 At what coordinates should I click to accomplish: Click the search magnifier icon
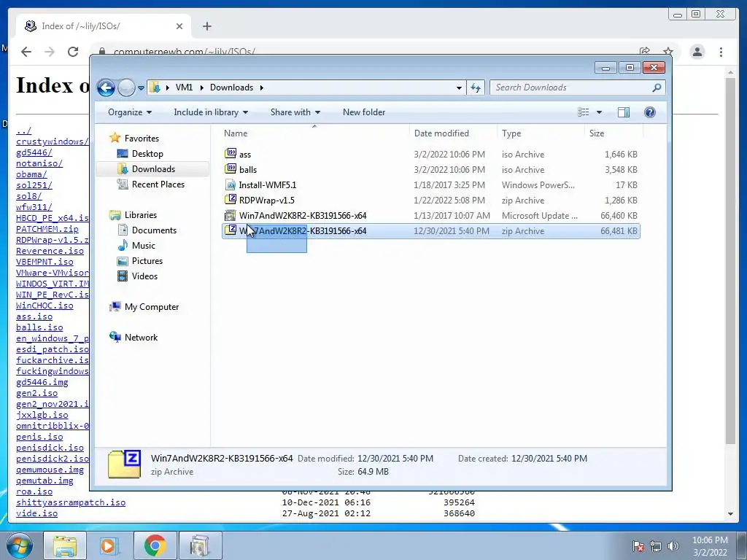pos(657,87)
